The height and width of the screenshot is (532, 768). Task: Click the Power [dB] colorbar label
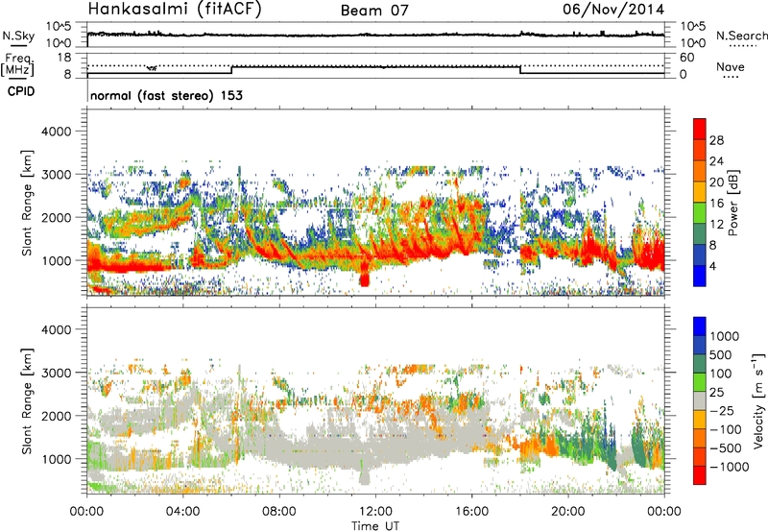pos(732,203)
